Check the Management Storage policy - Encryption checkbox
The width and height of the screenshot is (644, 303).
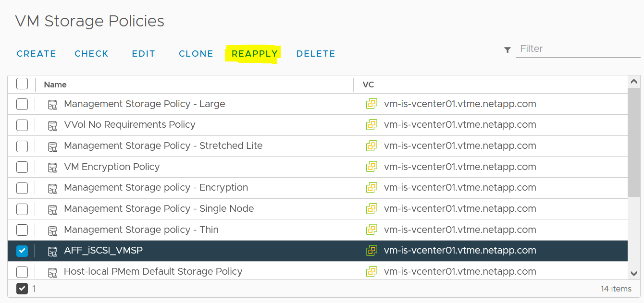click(x=22, y=188)
